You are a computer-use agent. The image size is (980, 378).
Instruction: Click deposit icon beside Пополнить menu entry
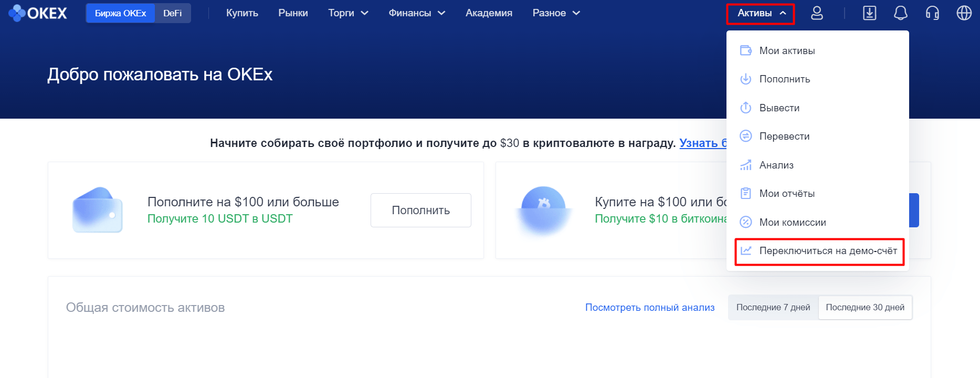[x=746, y=79]
